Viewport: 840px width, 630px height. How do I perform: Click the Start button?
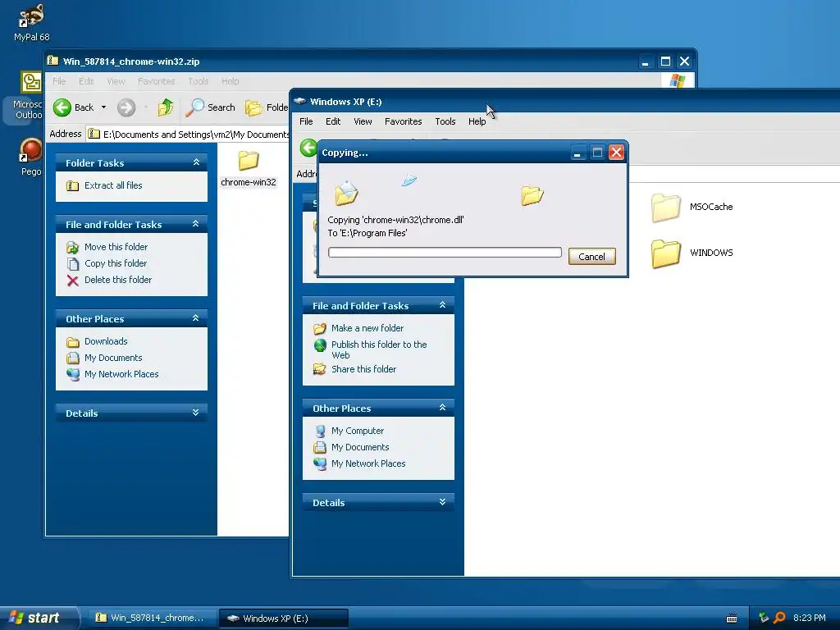pyautogui.click(x=39, y=618)
